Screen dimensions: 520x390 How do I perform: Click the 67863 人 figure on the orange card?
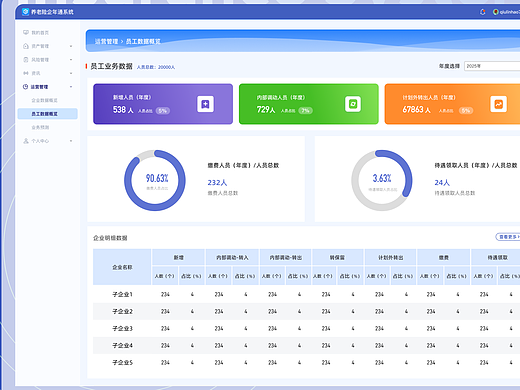coord(416,110)
